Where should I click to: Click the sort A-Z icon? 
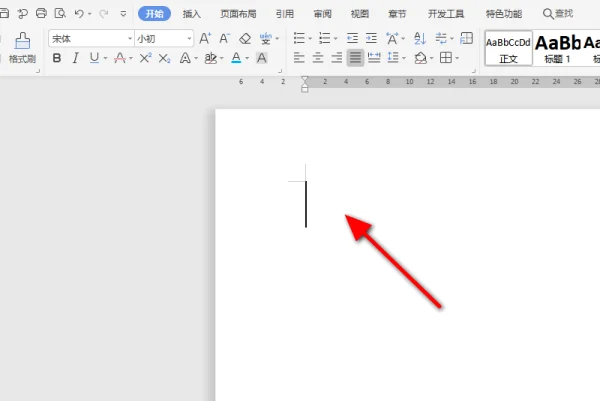[420, 38]
